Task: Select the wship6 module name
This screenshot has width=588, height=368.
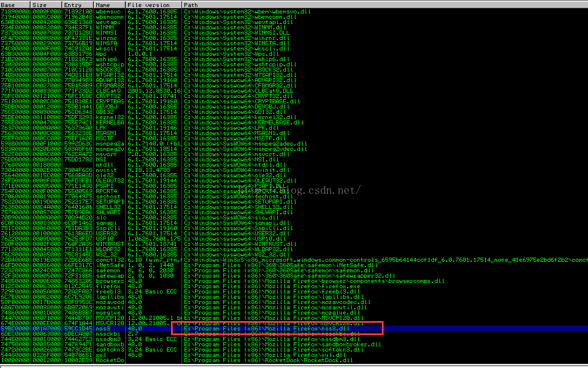Action: coord(106,59)
